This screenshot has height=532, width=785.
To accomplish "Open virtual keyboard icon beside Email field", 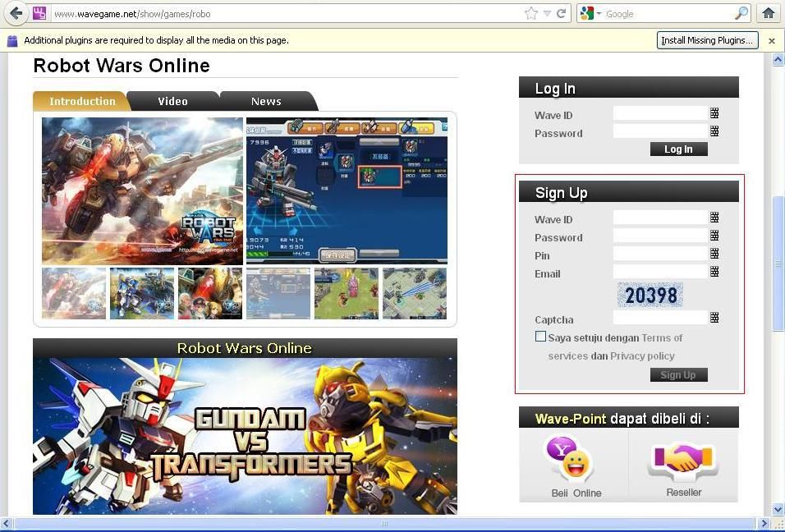I will (x=714, y=271).
